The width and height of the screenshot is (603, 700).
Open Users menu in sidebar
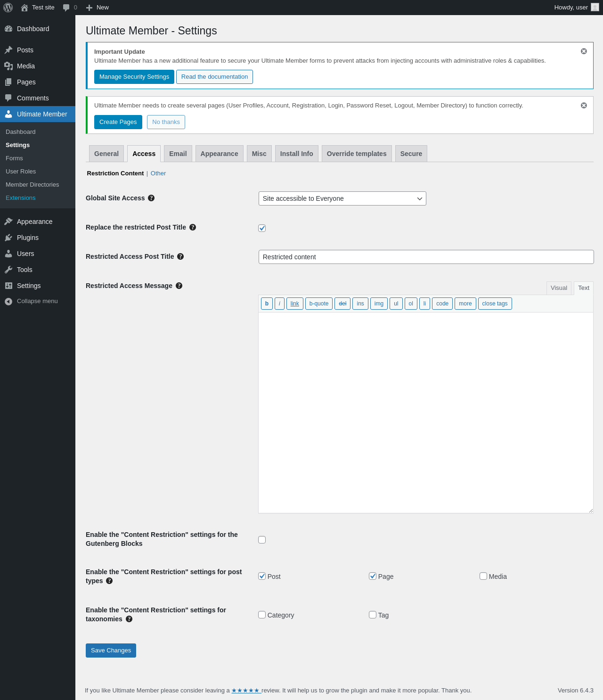point(38,254)
